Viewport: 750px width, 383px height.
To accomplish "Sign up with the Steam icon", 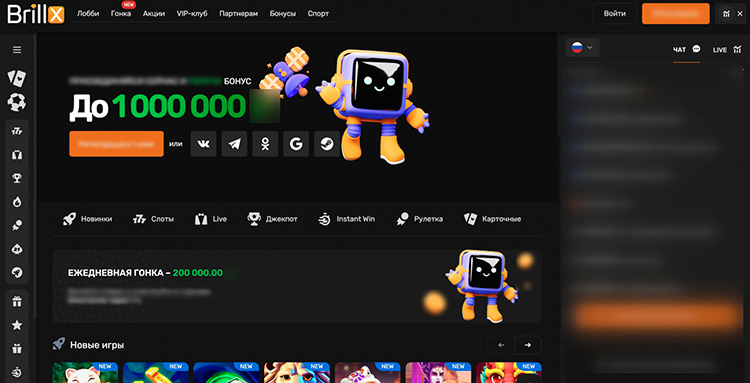I will [327, 144].
